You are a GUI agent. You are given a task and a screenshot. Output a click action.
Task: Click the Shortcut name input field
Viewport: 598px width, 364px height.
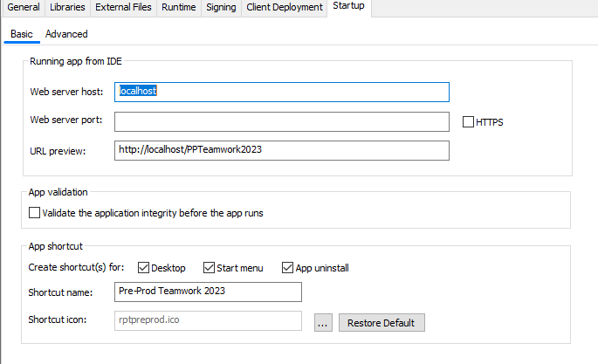point(208,292)
